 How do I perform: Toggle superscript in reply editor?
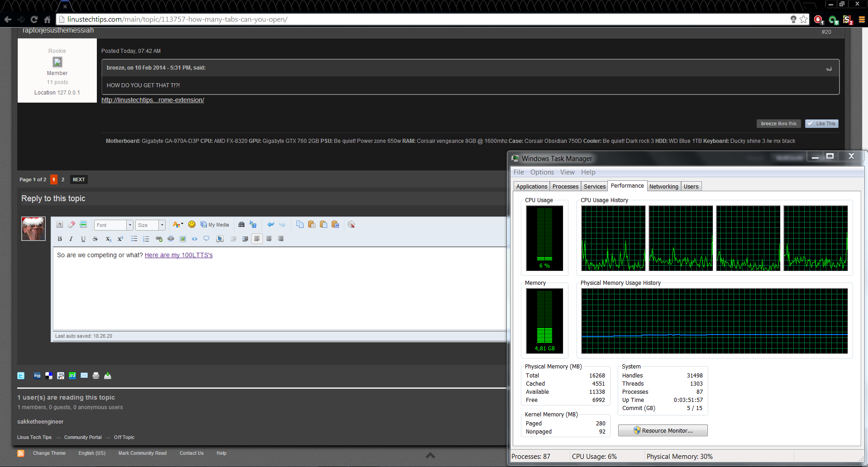120,239
